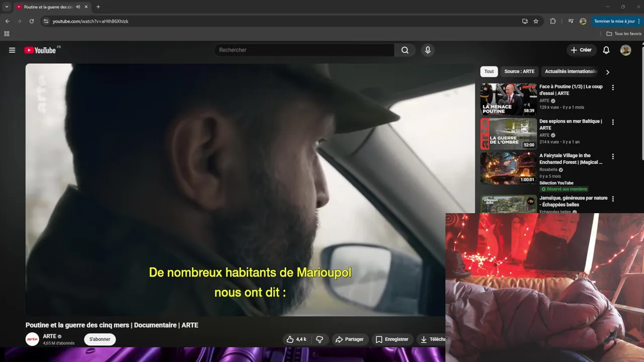Image resolution: width=644 pixels, height=362 pixels.
Task: Open Rosabella channel name link
Action: pos(548,169)
